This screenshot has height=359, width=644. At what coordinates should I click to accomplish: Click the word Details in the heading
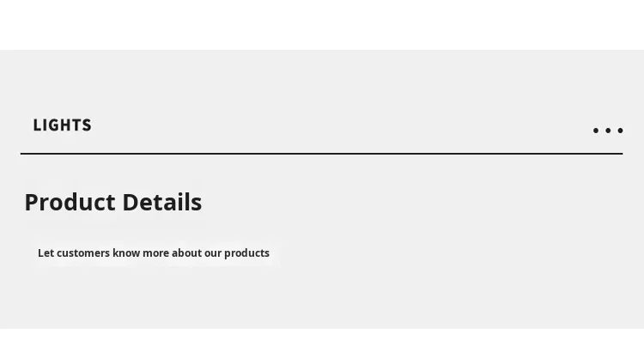161,203
